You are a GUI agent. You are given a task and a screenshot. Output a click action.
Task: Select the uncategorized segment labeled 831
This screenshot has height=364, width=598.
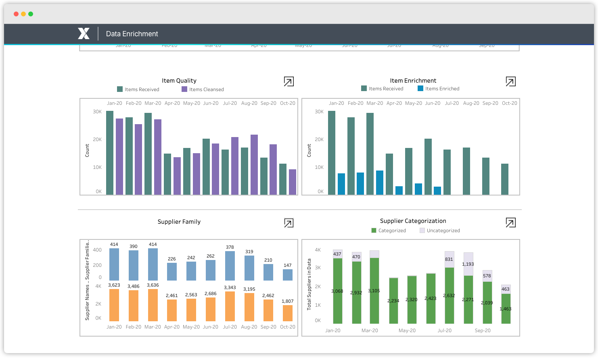(450, 259)
